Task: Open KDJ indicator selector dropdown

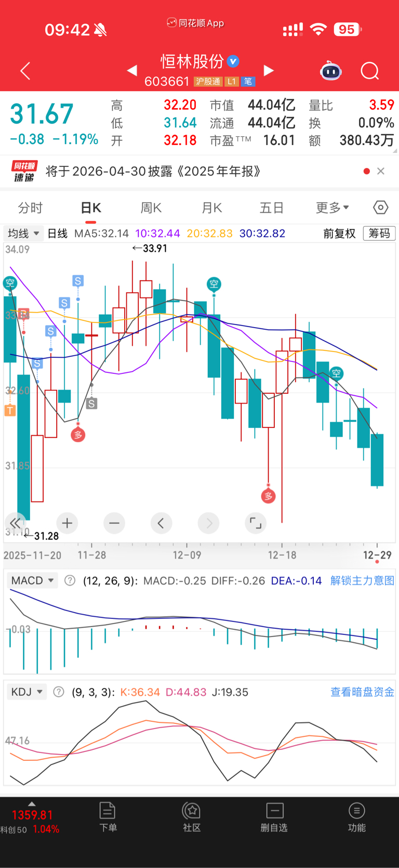Action: 27,692
